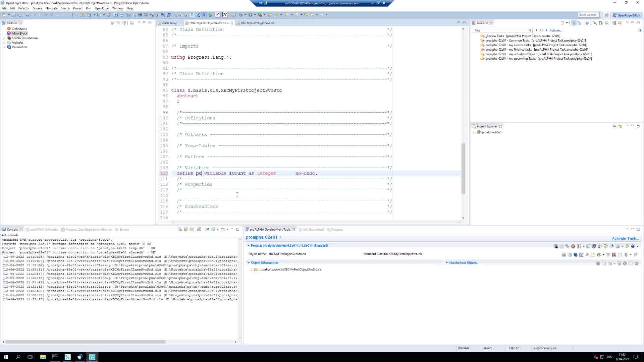Click Activate... link in Task List
This screenshot has height=362, width=644.
click(556, 31)
